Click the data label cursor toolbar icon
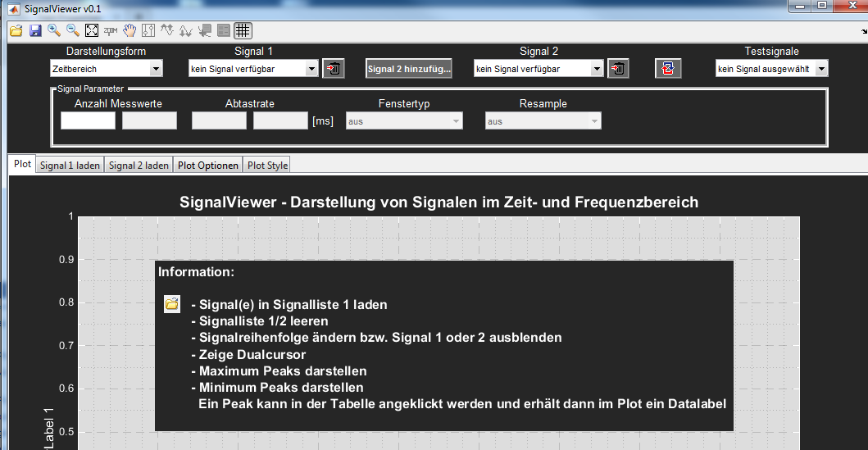 click(205, 30)
